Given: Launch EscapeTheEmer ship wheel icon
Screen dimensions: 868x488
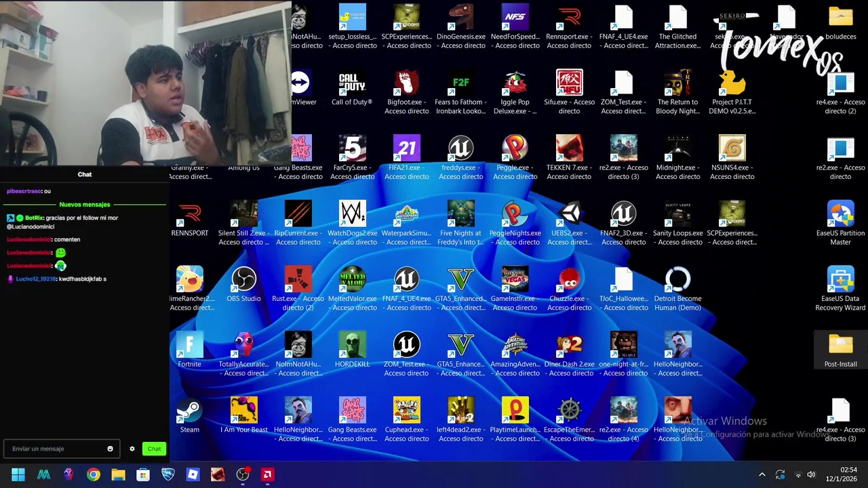Looking at the screenshot, I should (x=570, y=420).
